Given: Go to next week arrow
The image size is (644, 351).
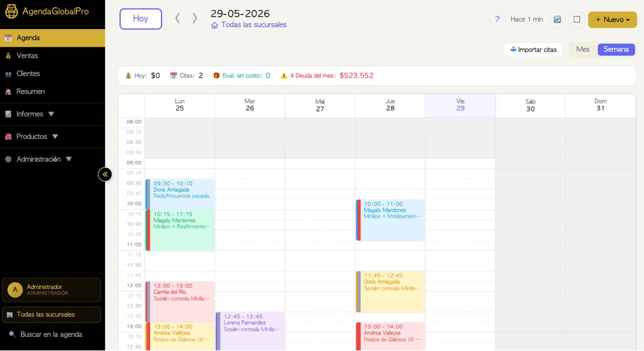Looking at the screenshot, I should (x=195, y=18).
